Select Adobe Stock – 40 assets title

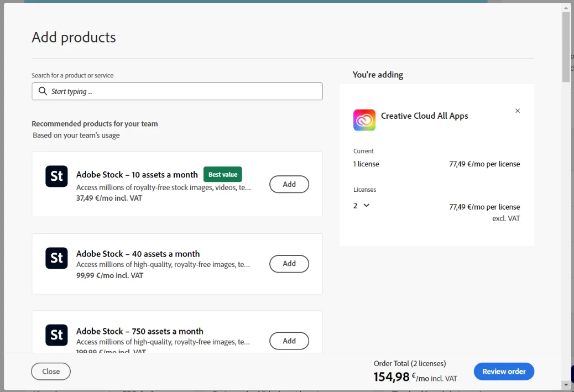(138, 254)
